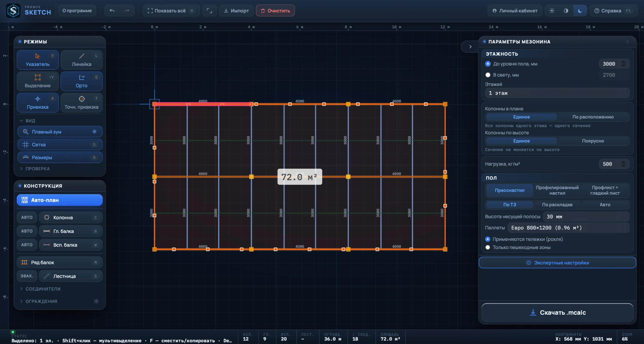
Task: Collapse the right panel chevron
Action: [470, 47]
